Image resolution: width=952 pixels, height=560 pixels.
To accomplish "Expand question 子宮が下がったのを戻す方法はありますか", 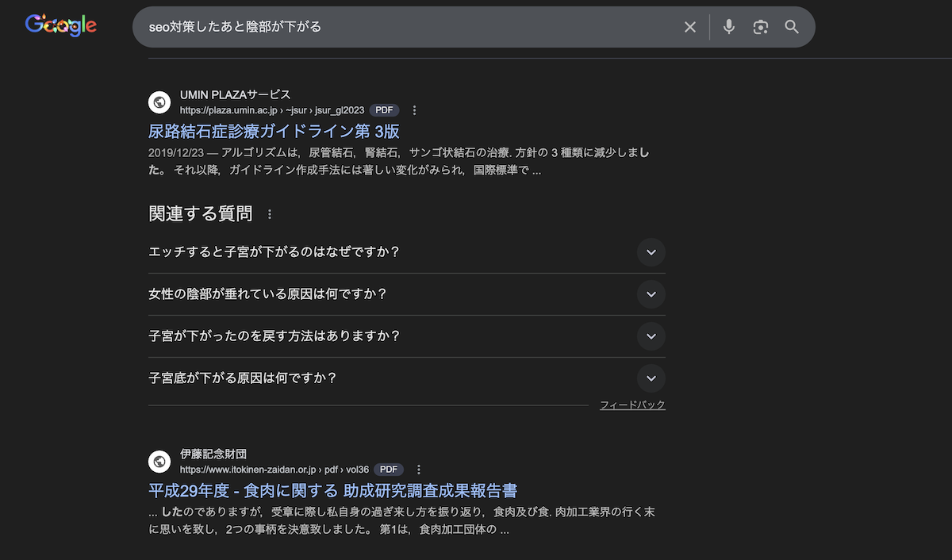I will click(651, 336).
